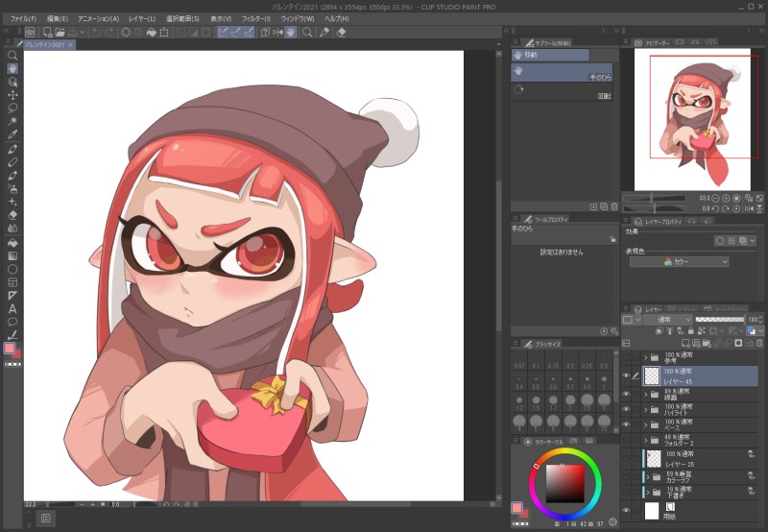Click navigator flip horizontal icon
768x532 pixels.
click(749, 208)
